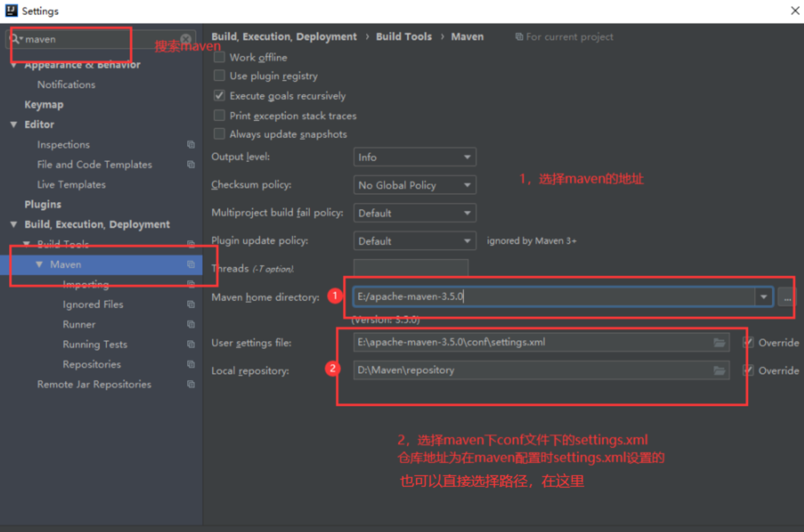Click the IntelliJ IDEA logo in title bar
Viewport: 804px width, 532px height.
pyautogui.click(x=11, y=10)
